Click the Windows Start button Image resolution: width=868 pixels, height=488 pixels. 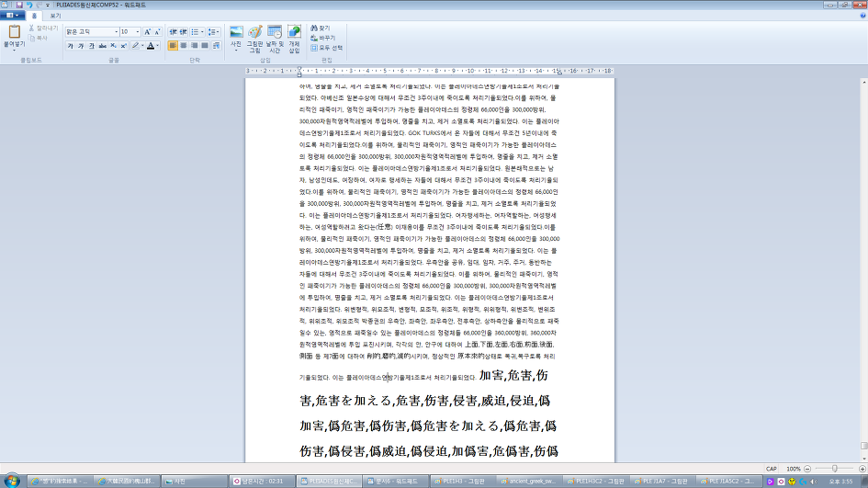coord(11,481)
